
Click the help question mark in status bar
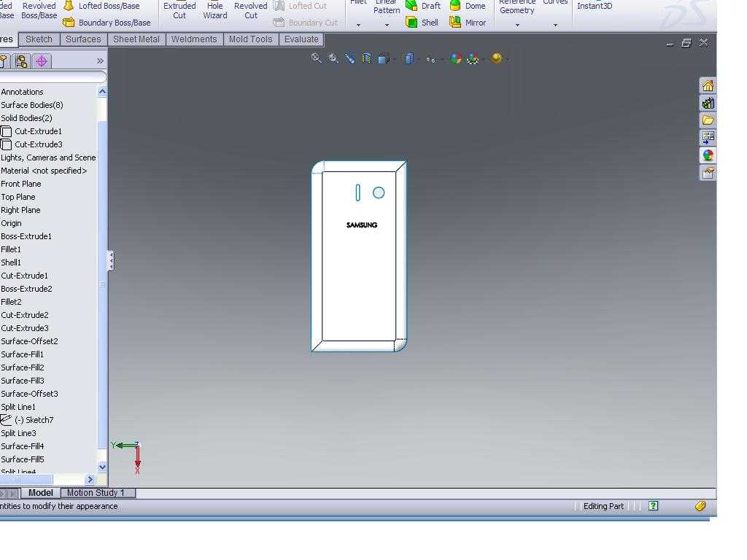point(653,506)
